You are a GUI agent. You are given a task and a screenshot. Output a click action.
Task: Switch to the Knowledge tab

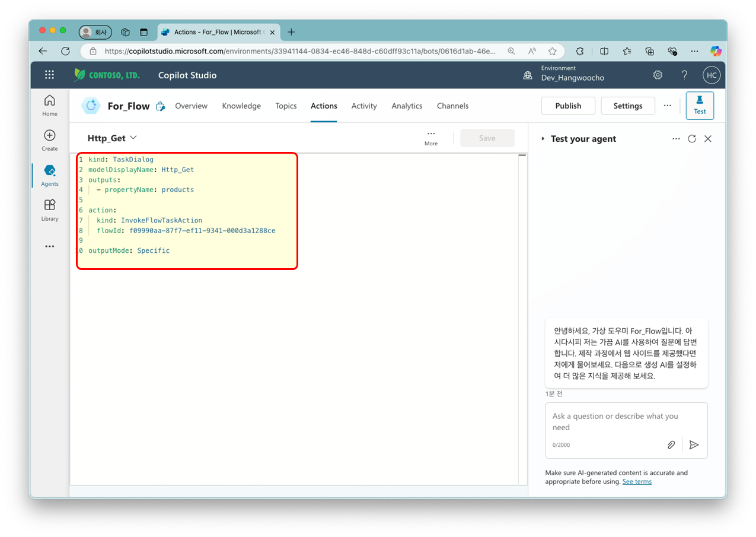pos(241,106)
